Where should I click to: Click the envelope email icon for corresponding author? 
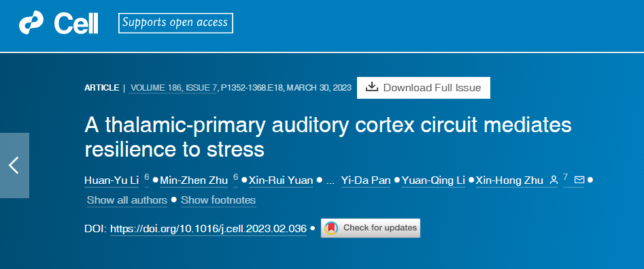pyautogui.click(x=579, y=180)
